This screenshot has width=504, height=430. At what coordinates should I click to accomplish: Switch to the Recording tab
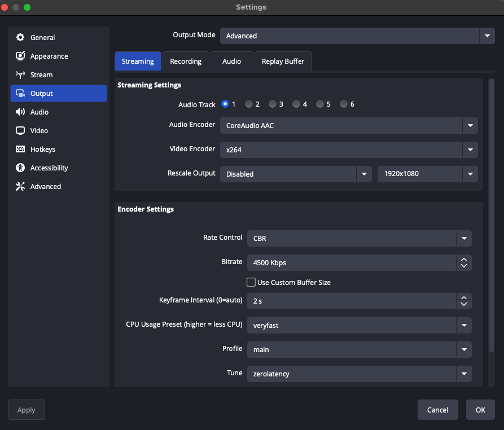(186, 61)
